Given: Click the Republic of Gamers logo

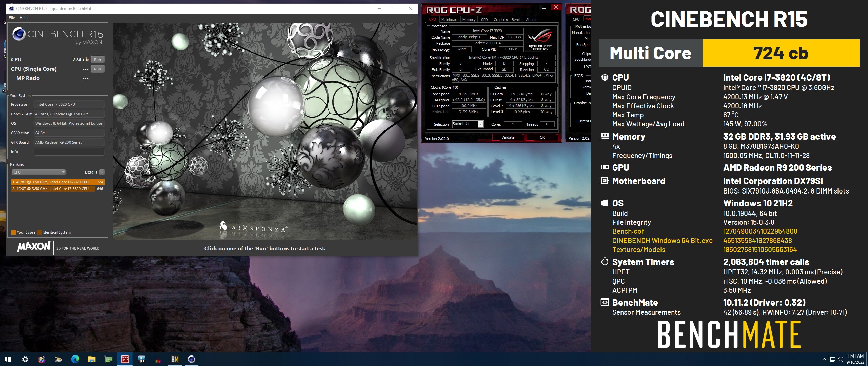Looking at the screenshot, I should pos(540,40).
